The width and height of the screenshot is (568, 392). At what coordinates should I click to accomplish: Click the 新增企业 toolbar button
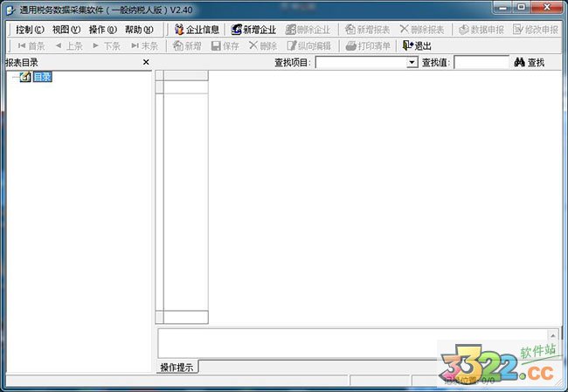pyautogui.click(x=253, y=30)
